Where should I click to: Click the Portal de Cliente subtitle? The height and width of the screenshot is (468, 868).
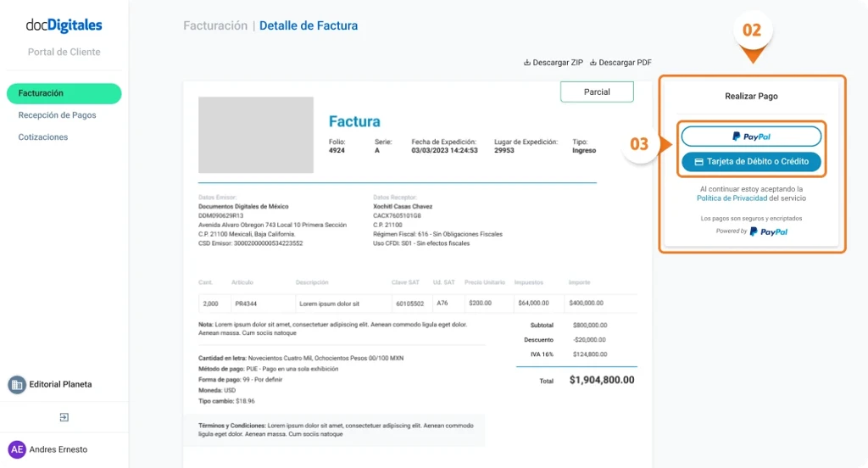64,52
